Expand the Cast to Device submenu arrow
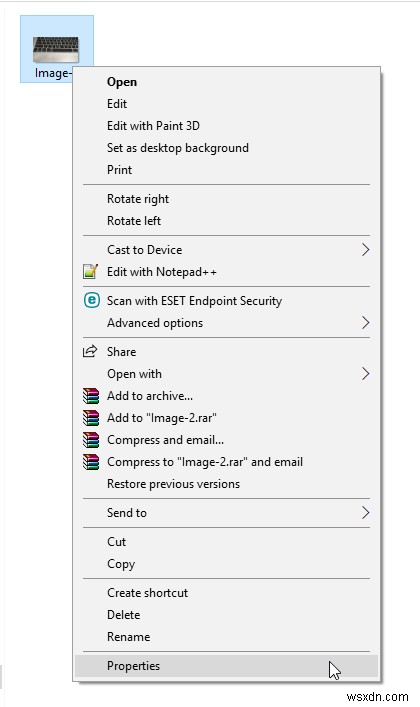Image resolution: width=420 pixels, height=707 pixels. click(365, 250)
